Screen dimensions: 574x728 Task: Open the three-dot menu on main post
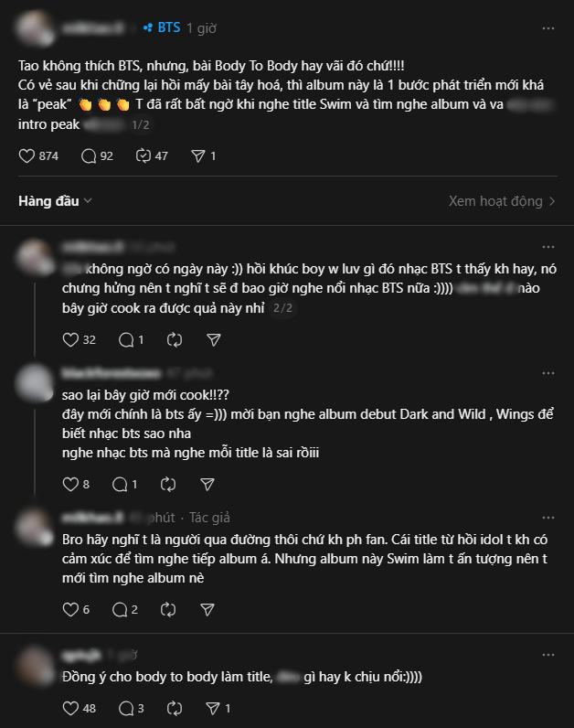point(547,28)
